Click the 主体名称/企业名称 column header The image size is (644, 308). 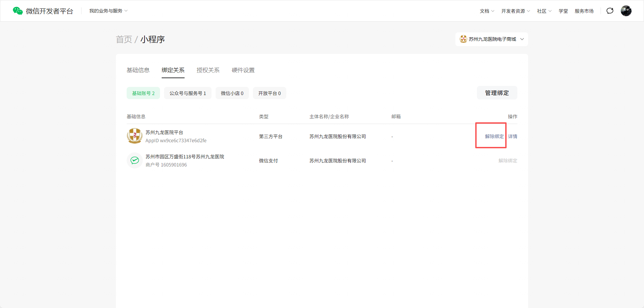click(x=329, y=117)
